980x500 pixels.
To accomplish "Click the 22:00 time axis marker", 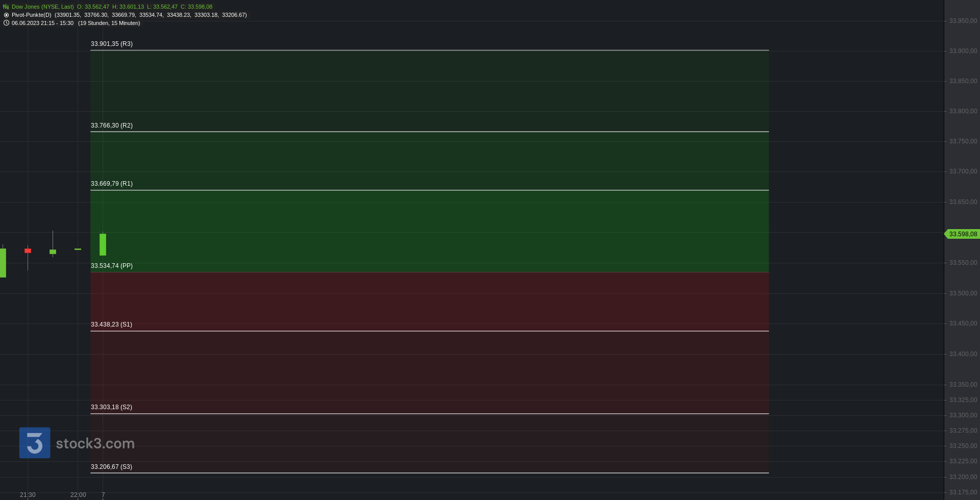I will point(78,495).
